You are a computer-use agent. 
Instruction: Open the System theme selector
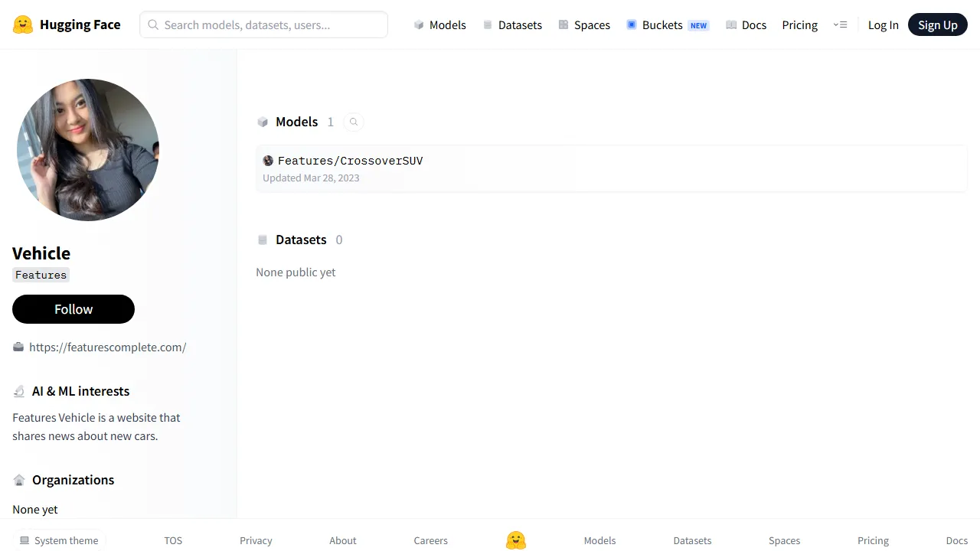(x=59, y=540)
